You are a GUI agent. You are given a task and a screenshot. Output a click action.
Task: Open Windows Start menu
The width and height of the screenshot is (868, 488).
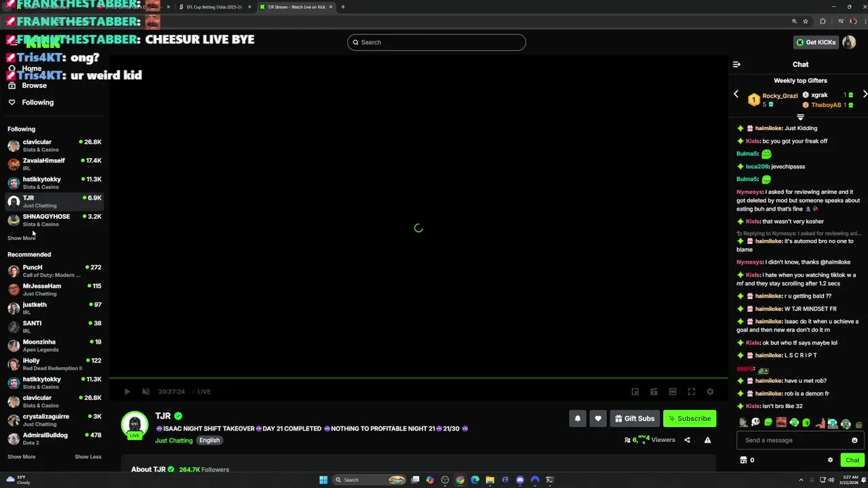323,480
